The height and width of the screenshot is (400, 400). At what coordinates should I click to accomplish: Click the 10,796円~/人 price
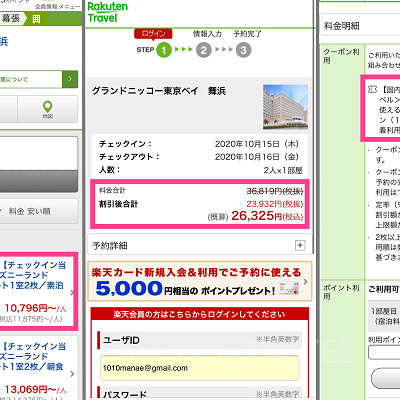tap(35, 308)
